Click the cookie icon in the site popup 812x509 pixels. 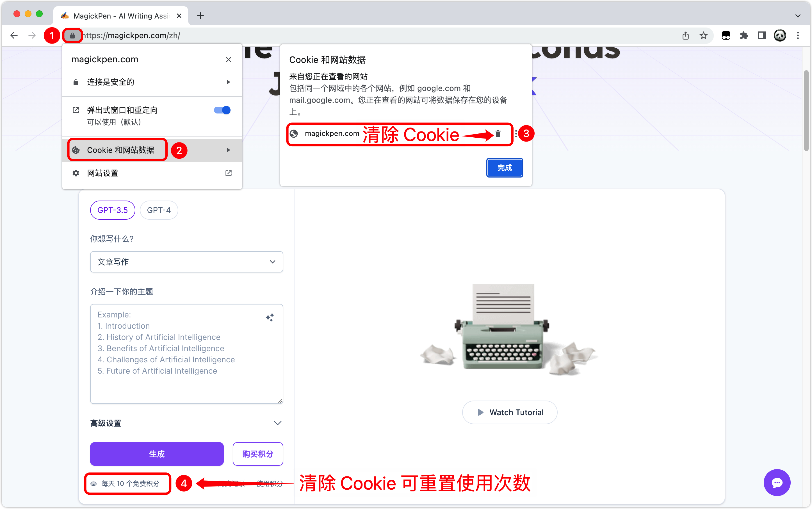[x=76, y=150]
